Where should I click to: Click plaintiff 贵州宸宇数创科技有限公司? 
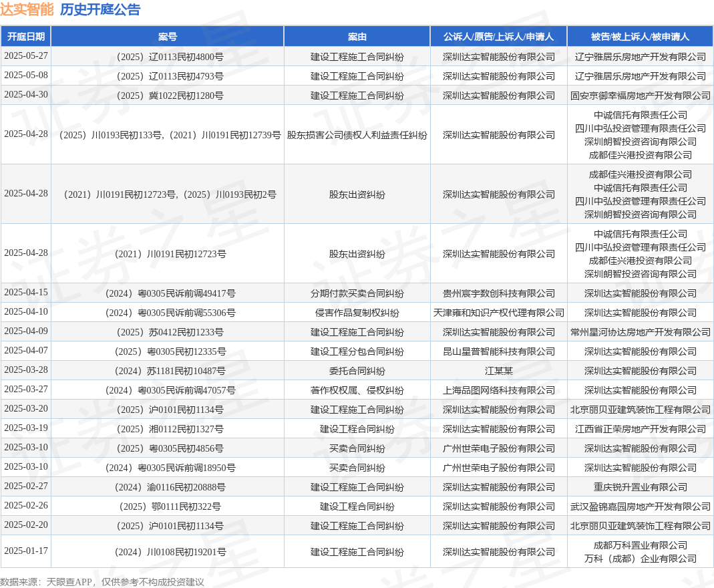point(499,294)
